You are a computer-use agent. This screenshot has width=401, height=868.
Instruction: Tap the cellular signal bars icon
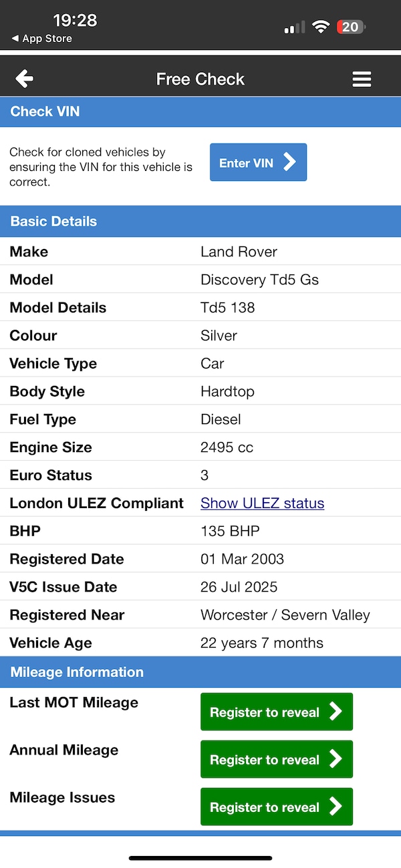coord(294,27)
